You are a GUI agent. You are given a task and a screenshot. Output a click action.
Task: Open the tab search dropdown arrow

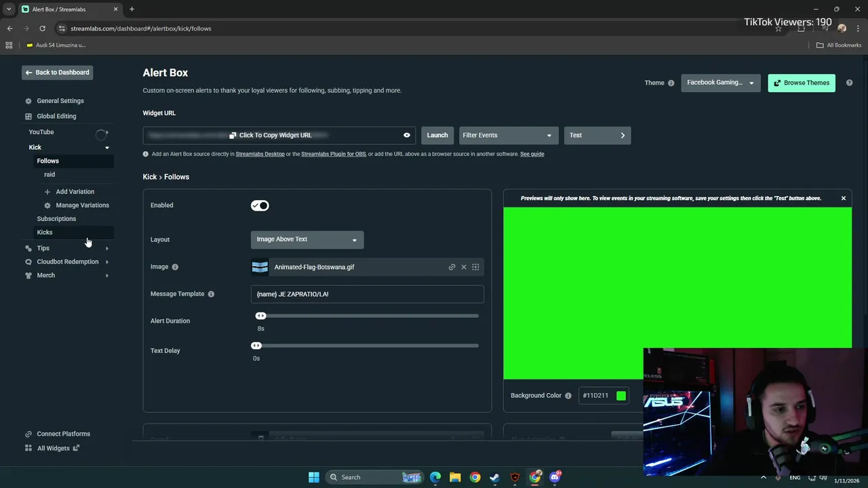9,9
